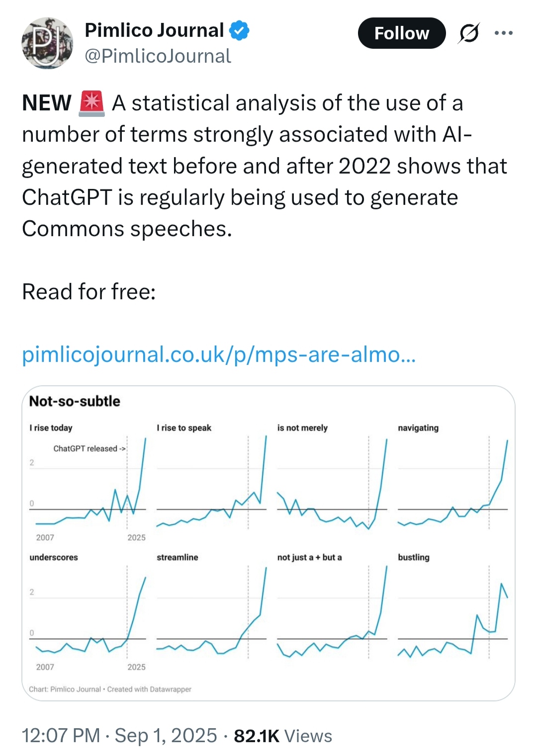Click the red siren emoji
This screenshot has height=756, width=537.
tap(91, 103)
